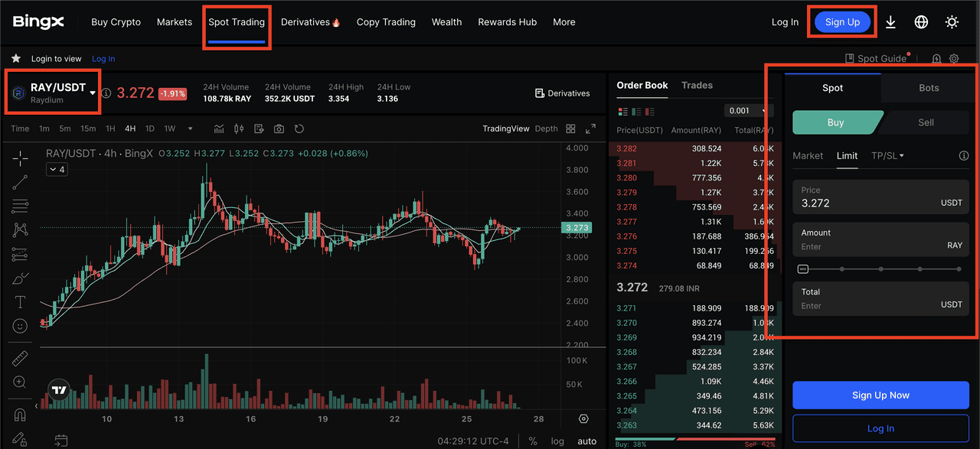Open the Derivatives menu

pyautogui.click(x=310, y=22)
